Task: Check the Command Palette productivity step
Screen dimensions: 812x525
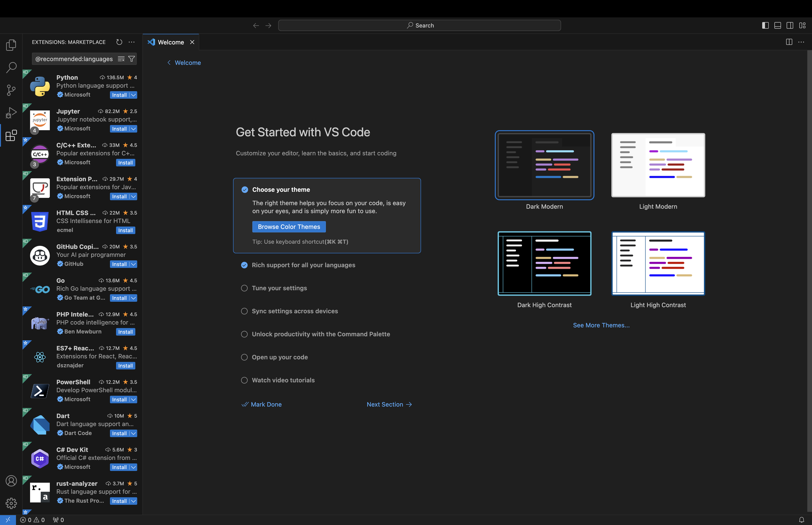Action: pos(244,334)
